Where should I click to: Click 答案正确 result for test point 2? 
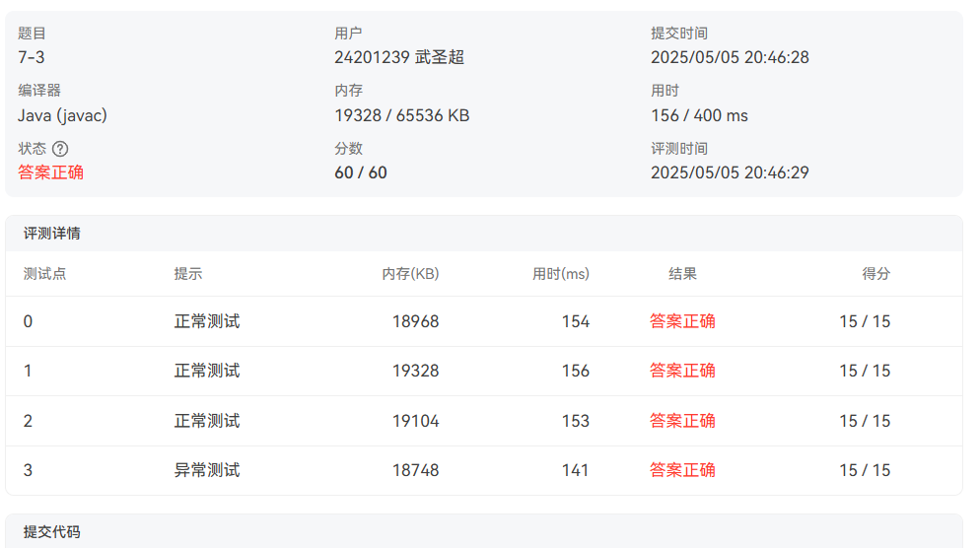pyautogui.click(x=682, y=421)
